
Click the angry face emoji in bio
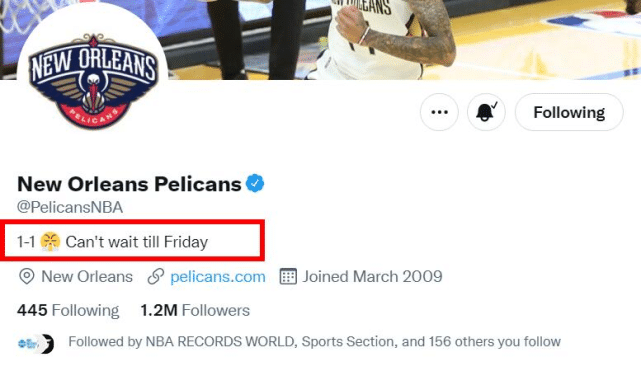pyautogui.click(x=50, y=241)
